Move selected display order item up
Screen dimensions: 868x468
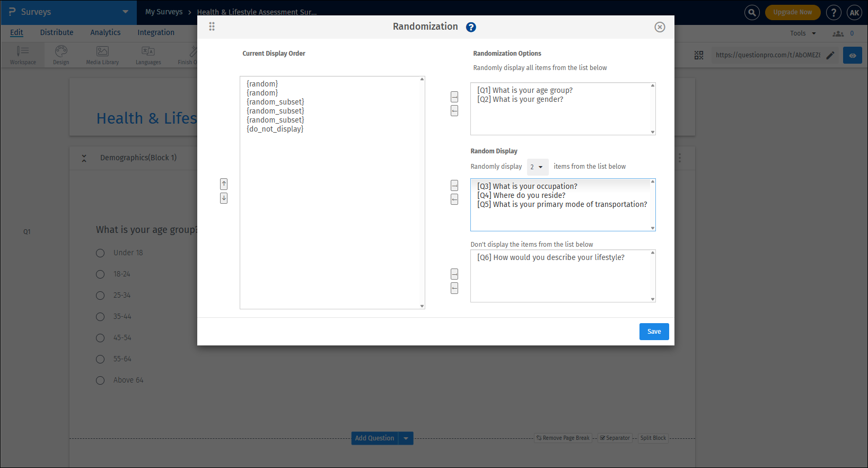224,184
